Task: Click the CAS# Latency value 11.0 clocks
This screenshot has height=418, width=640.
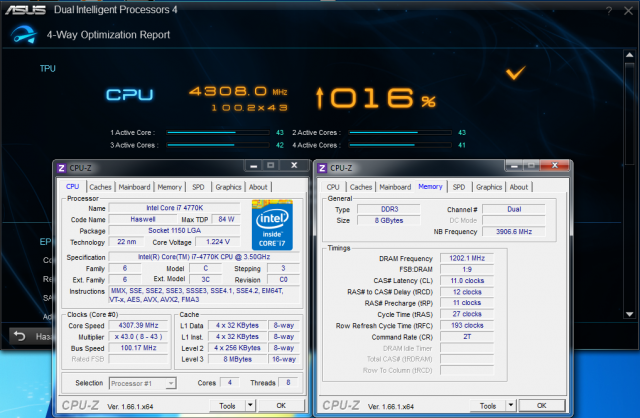Action: [467, 281]
